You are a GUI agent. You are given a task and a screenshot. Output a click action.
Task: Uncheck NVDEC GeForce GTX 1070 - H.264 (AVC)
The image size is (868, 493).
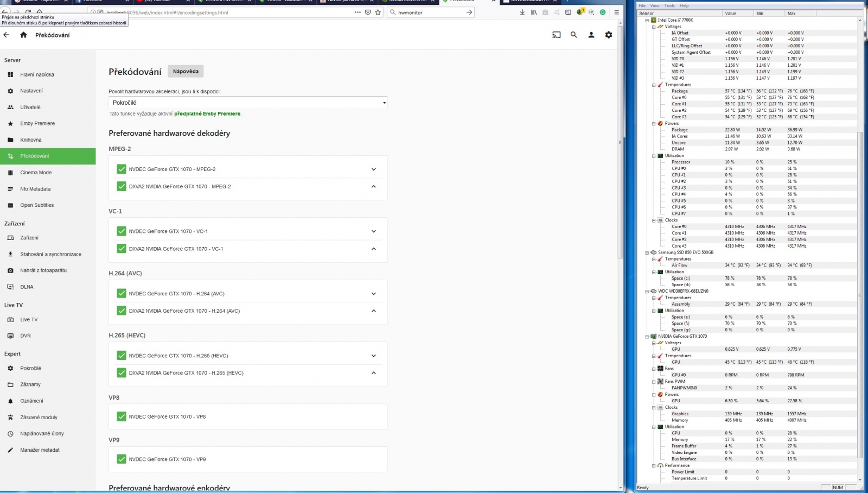[x=122, y=293]
